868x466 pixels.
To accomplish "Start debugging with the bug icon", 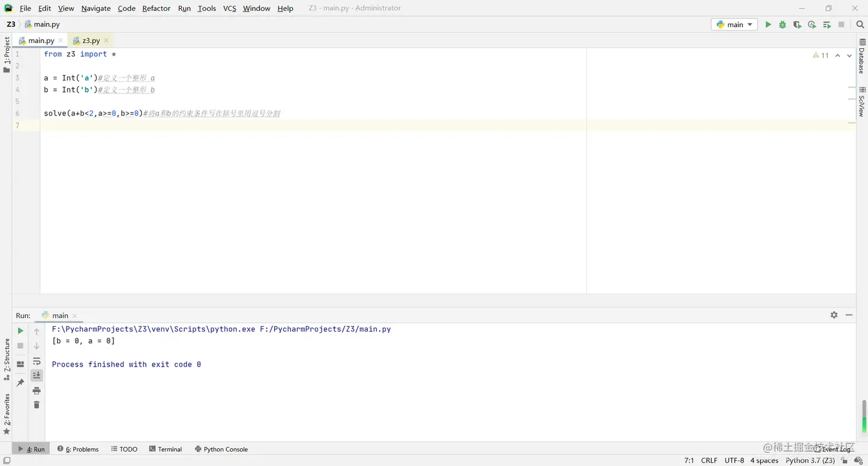I will (782, 25).
